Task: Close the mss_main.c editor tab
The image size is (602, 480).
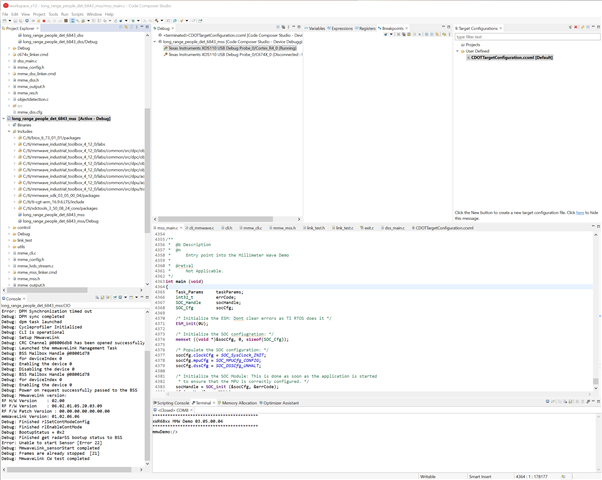Action: click(181, 228)
